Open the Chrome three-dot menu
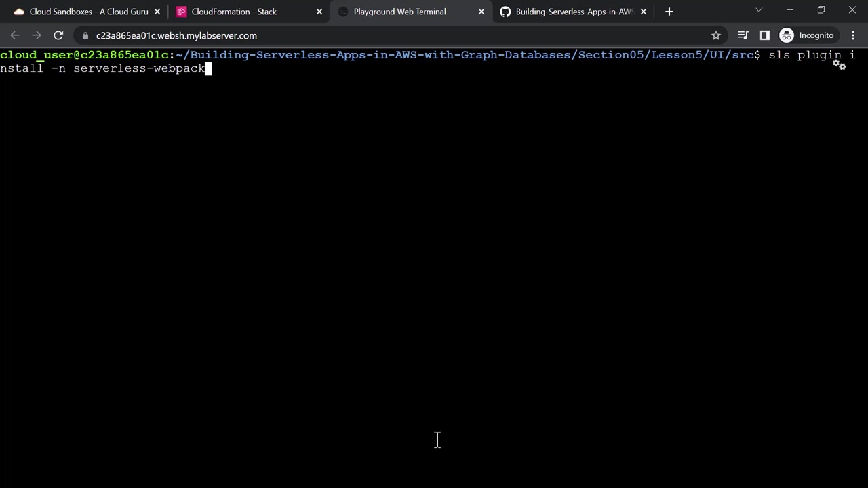 pyautogui.click(x=853, y=35)
